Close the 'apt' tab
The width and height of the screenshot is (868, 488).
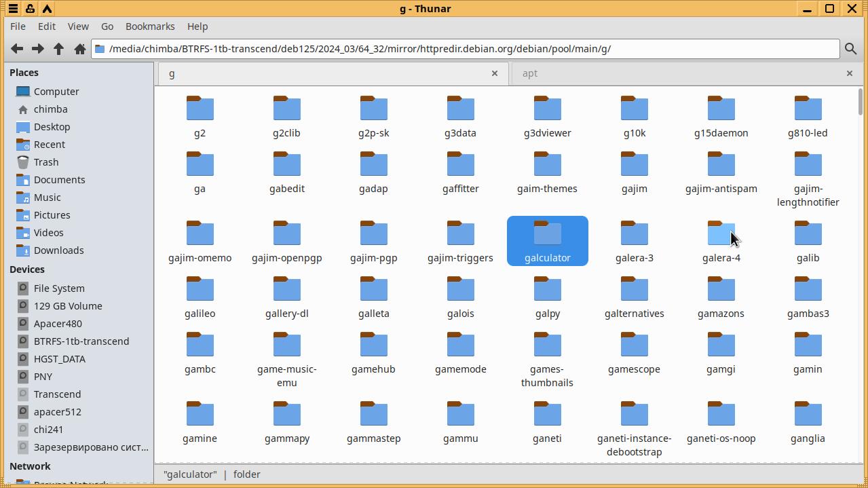849,73
